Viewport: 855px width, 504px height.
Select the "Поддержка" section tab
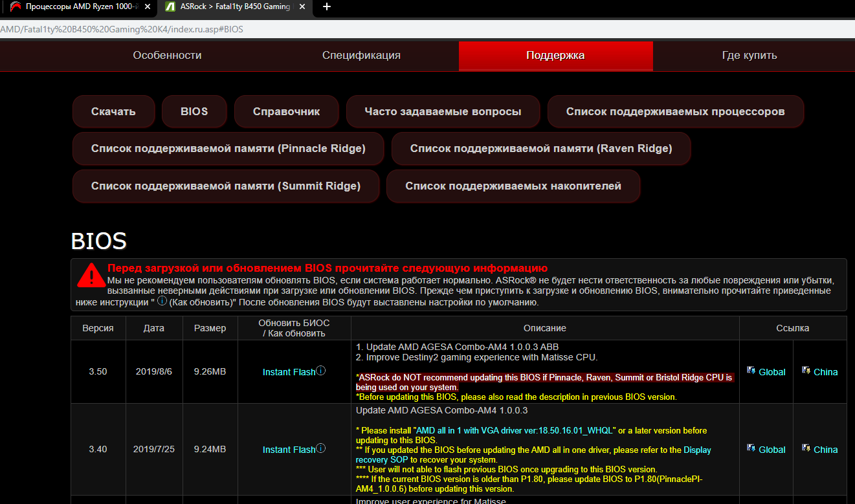[x=555, y=56]
